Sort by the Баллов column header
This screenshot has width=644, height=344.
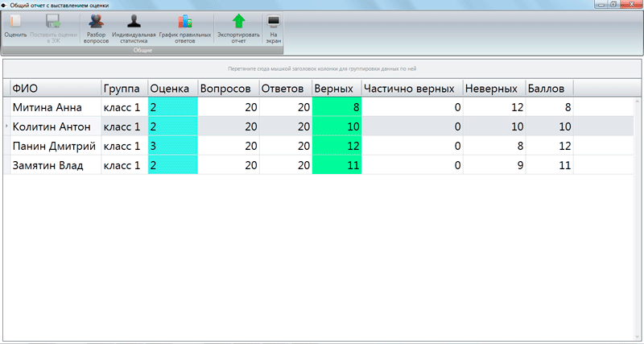548,87
